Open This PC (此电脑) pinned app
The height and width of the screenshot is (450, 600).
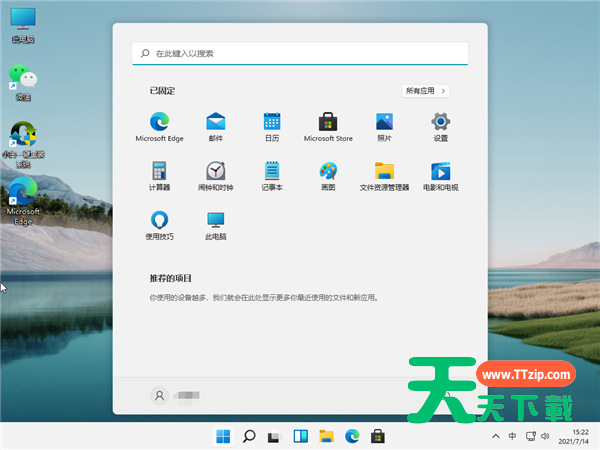click(216, 225)
